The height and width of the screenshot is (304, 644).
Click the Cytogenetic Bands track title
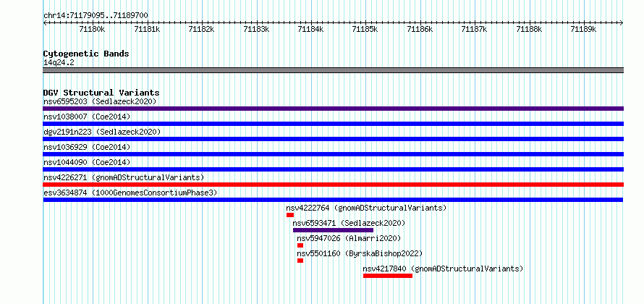[x=86, y=54]
